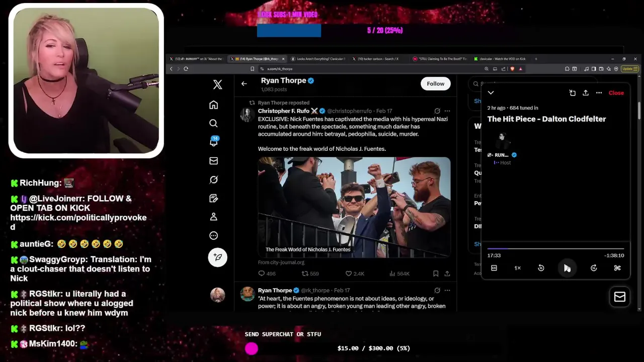This screenshot has width=644, height=362.
Task: Open the host RUN... avatar in the Space
Action: pos(502,141)
